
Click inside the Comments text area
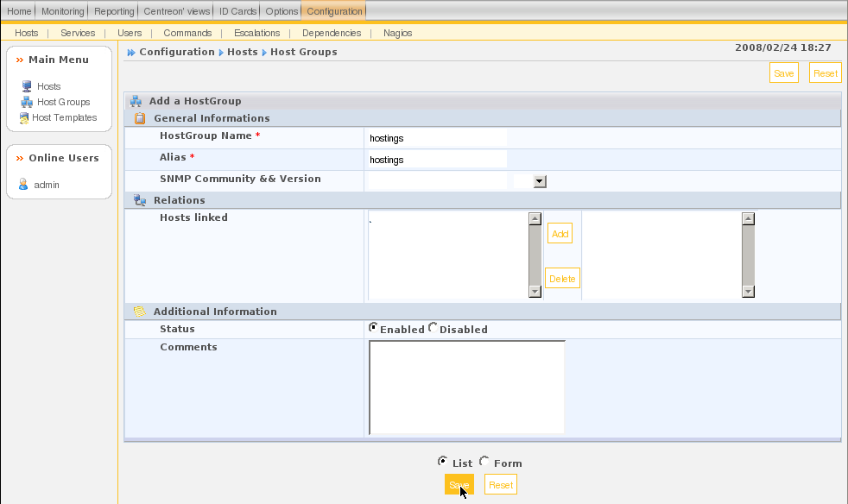point(466,387)
